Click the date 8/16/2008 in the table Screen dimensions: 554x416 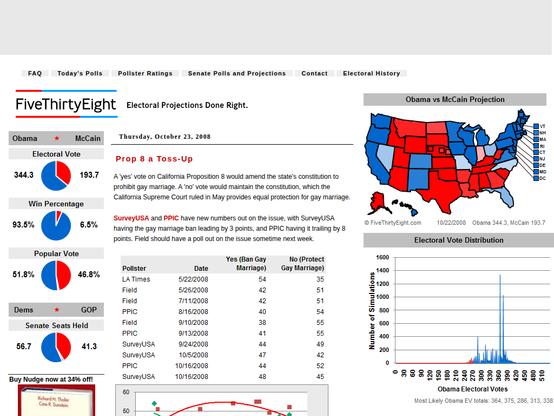(193, 312)
